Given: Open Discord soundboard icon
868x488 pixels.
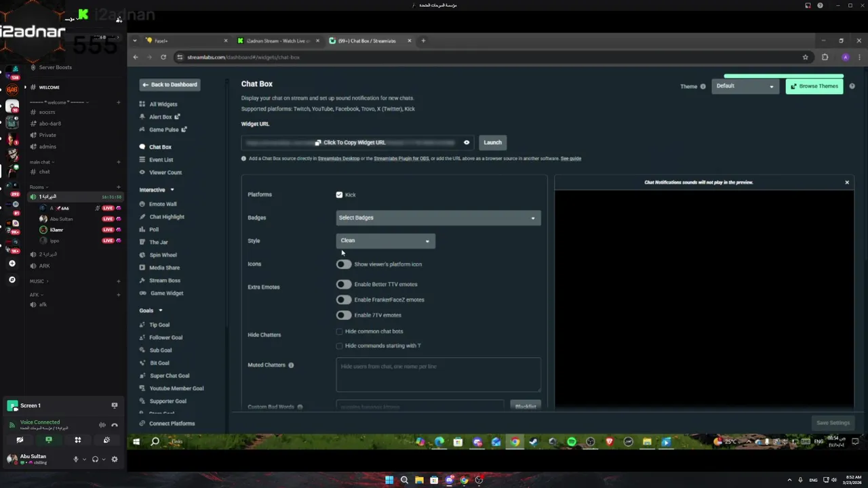Looking at the screenshot, I should (x=106, y=440).
